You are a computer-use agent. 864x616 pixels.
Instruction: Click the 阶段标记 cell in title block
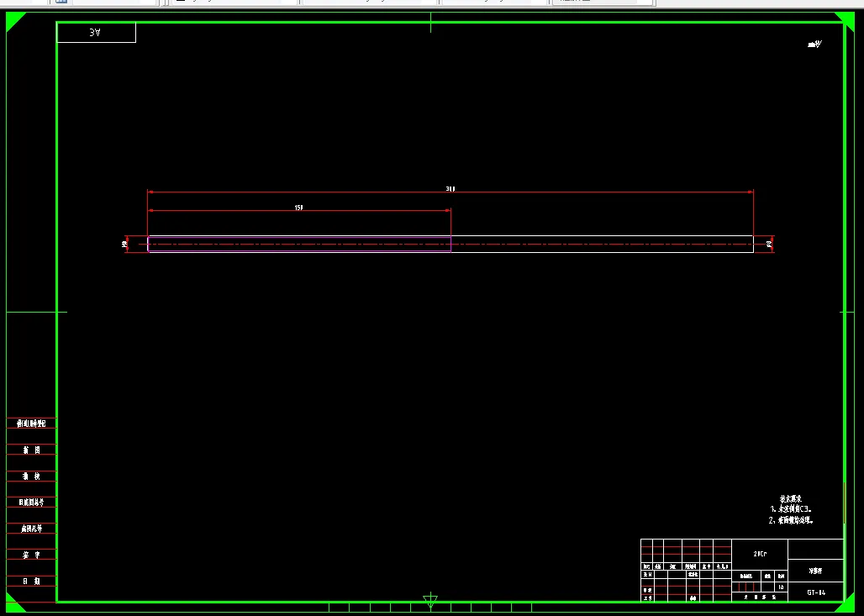[x=746, y=576]
